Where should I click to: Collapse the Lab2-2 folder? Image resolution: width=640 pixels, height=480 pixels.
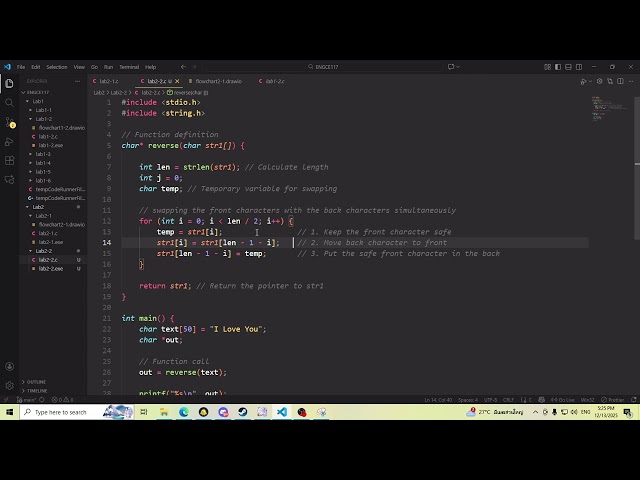[43, 251]
